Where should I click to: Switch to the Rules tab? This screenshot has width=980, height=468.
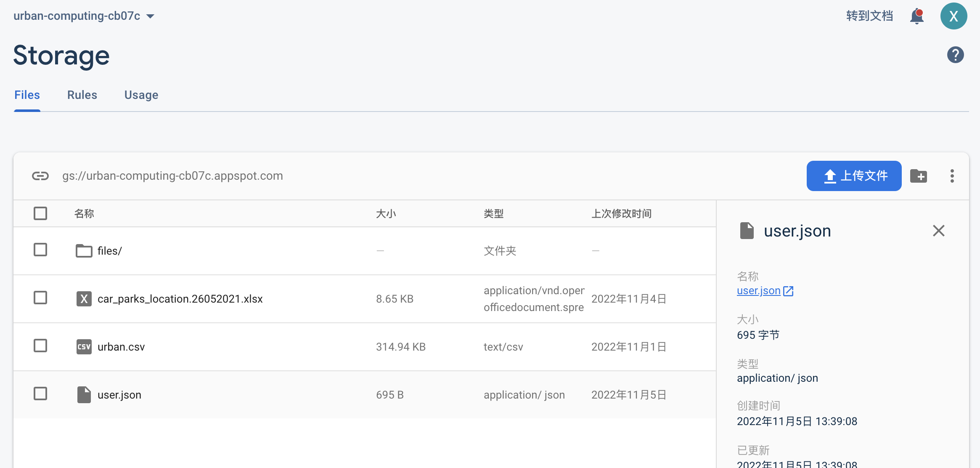point(82,95)
